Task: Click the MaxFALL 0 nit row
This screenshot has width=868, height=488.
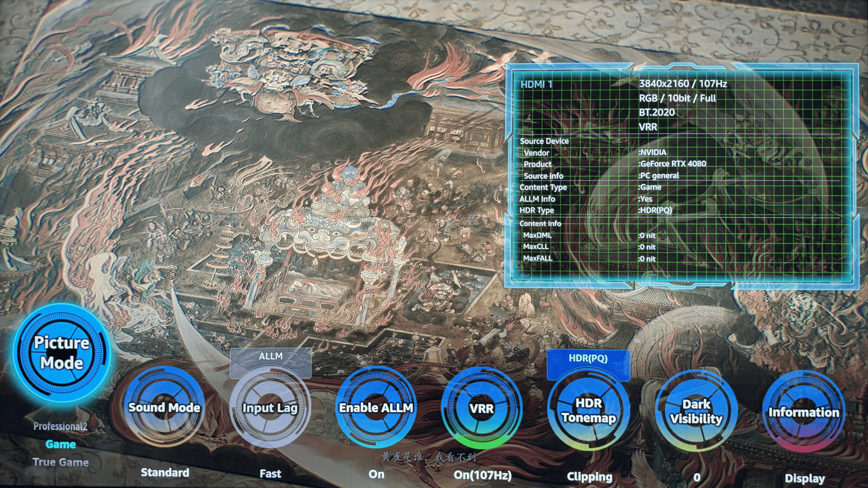Action: click(x=590, y=258)
